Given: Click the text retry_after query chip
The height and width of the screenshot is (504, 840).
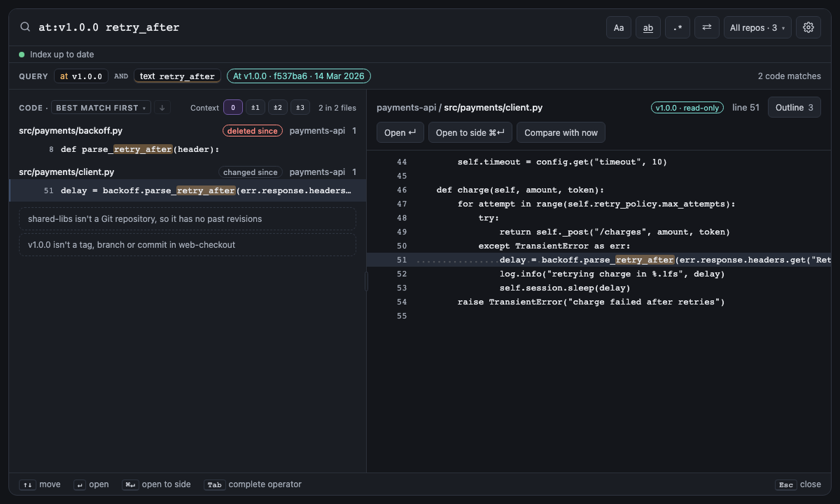Looking at the screenshot, I should [x=178, y=76].
